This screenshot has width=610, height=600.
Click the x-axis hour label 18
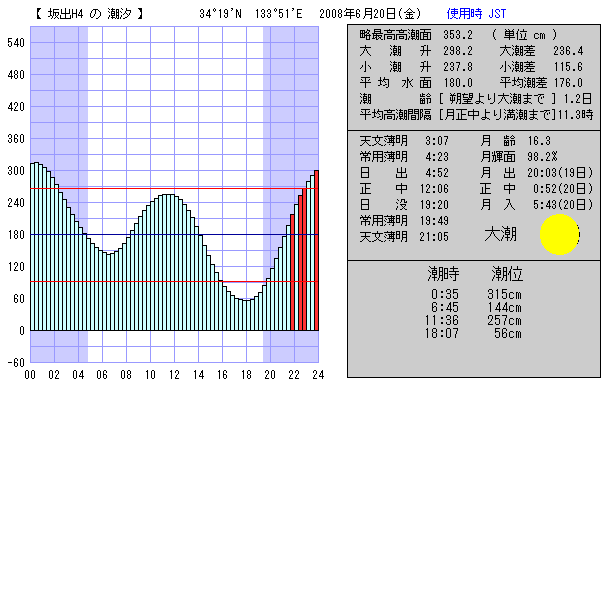point(246,375)
